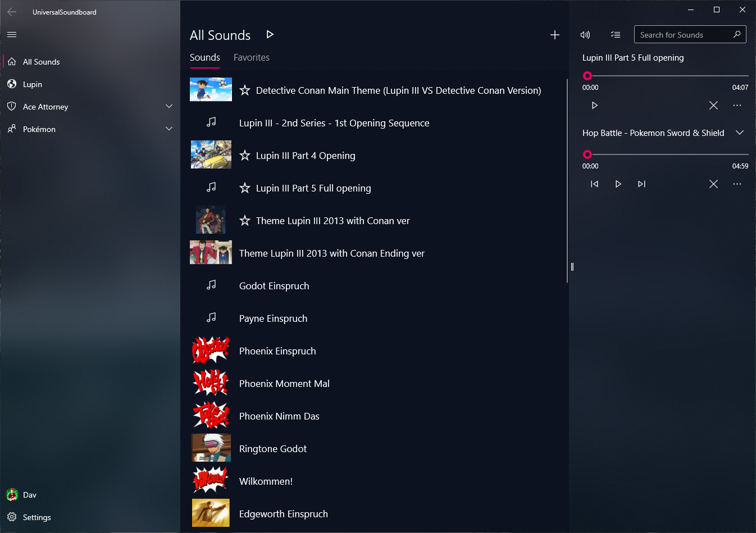Expand the Pokémon category chevron
This screenshot has height=533, width=756.
[x=169, y=129]
